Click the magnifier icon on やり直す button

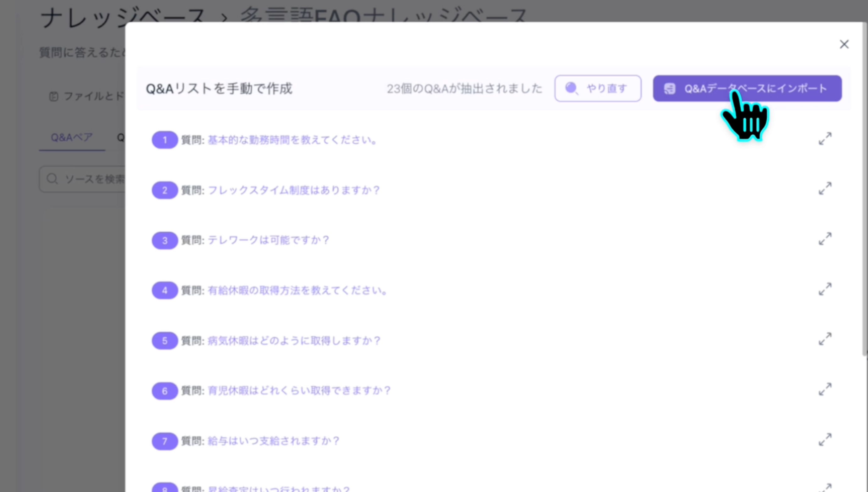[x=571, y=88]
